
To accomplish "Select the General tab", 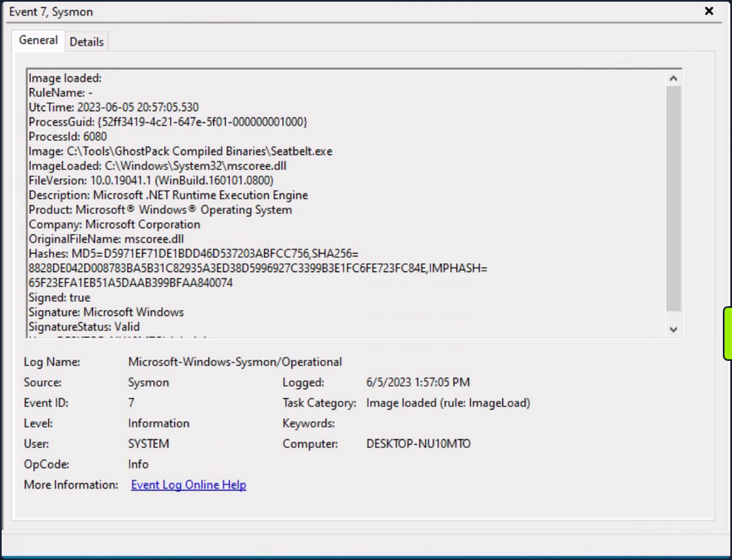I will click(37, 40).
